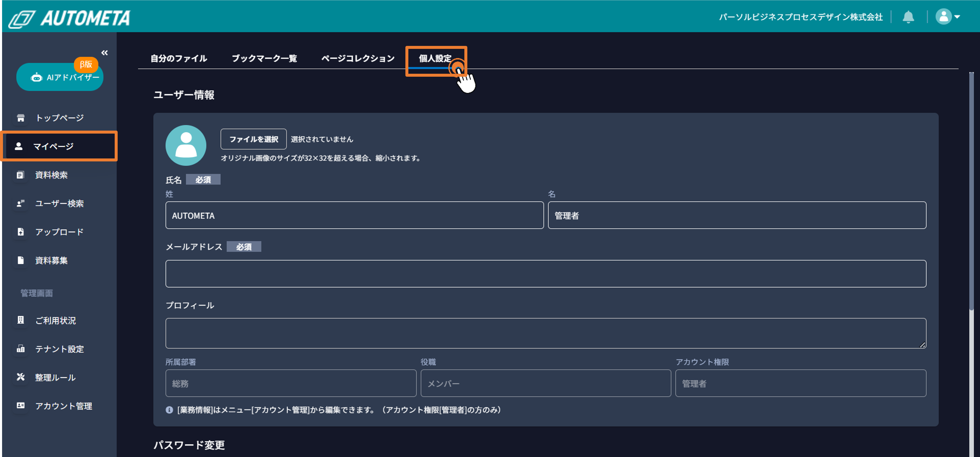980x457 pixels.
Task: Click the ユーザー検索 icon
Action: point(20,203)
